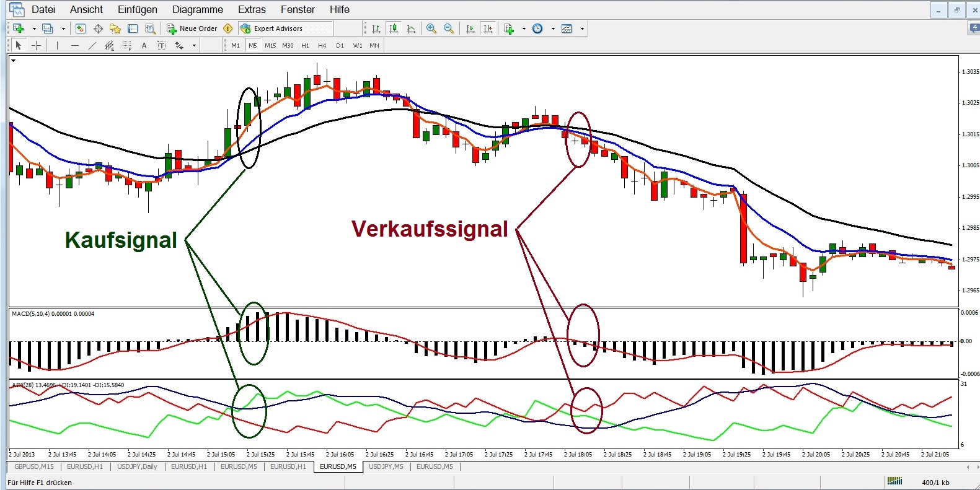The height and width of the screenshot is (490, 980).
Task: Switch chart to candlesticks type
Action: tap(394, 28)
